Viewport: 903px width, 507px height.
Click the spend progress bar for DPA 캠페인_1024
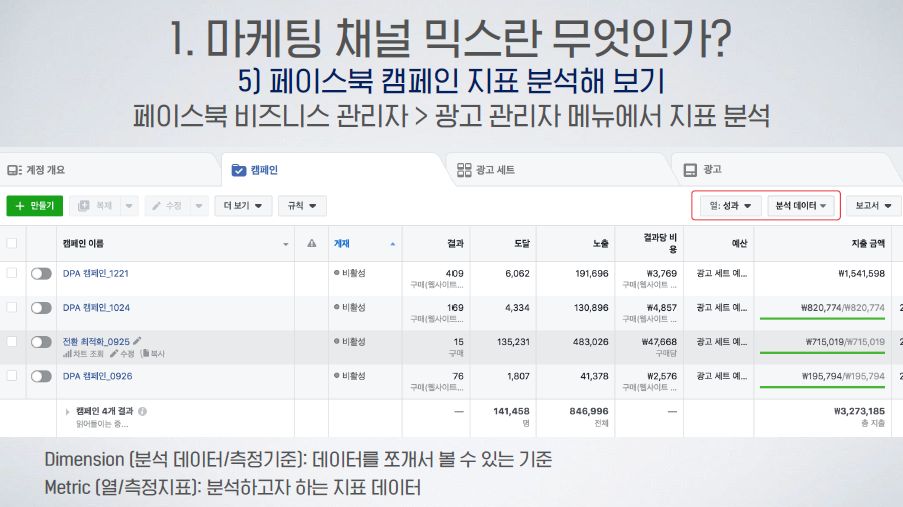pos(822,319)
